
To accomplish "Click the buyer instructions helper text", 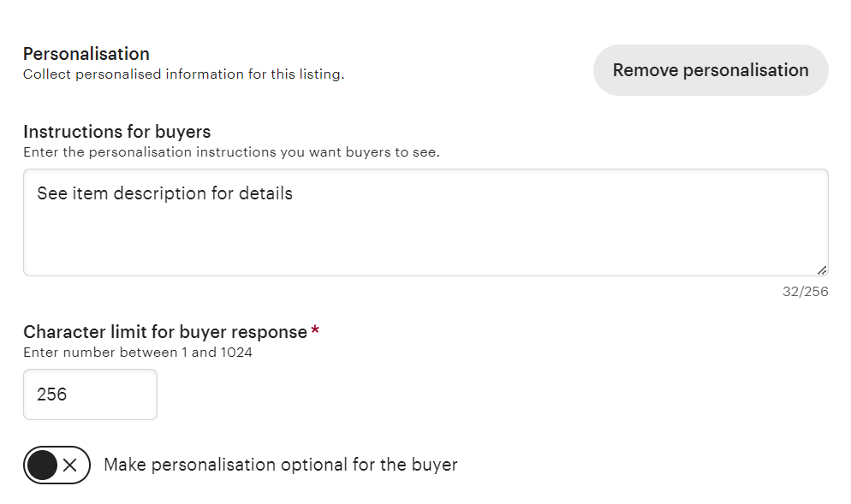I will coord(182,151).
